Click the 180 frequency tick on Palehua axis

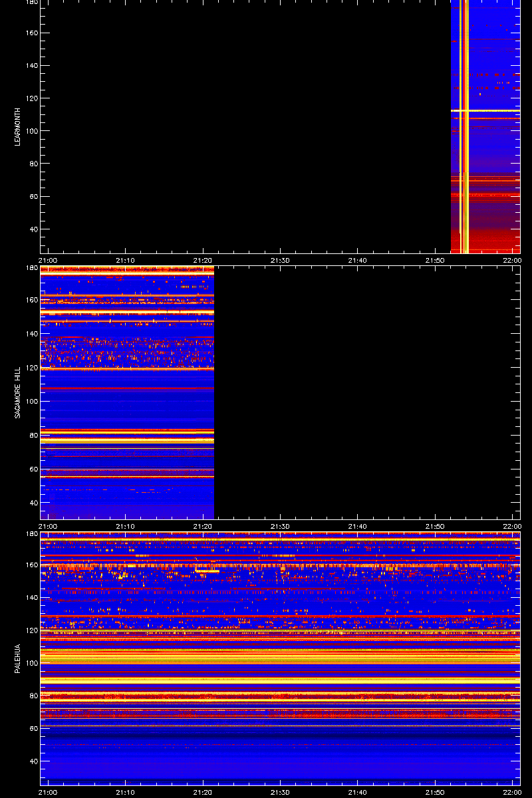click(31, 535)
